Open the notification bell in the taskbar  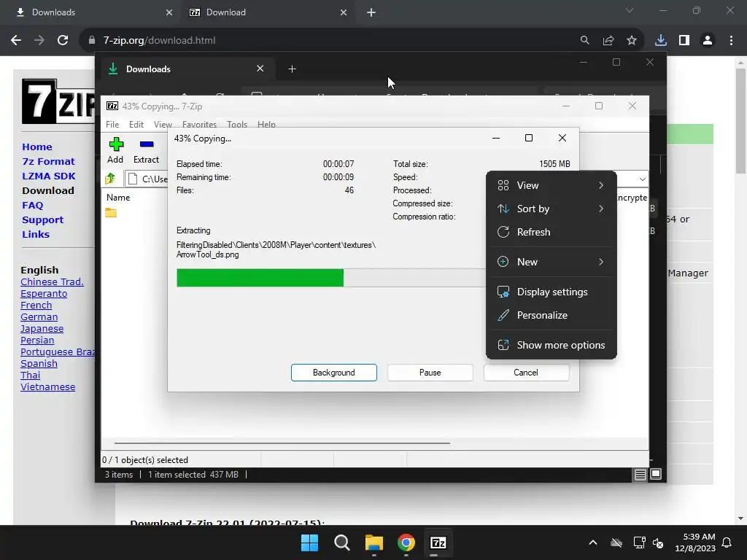[727, 542]
